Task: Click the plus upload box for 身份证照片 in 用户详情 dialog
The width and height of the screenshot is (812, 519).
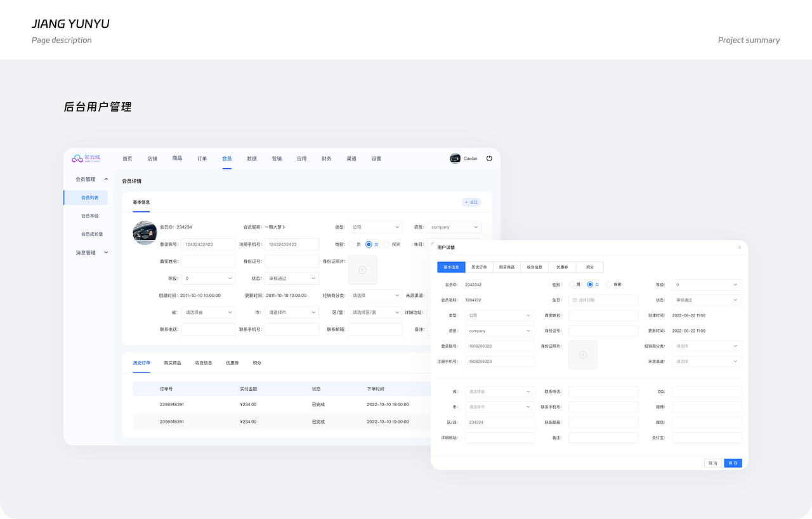Action: click(x=583, y=355)
